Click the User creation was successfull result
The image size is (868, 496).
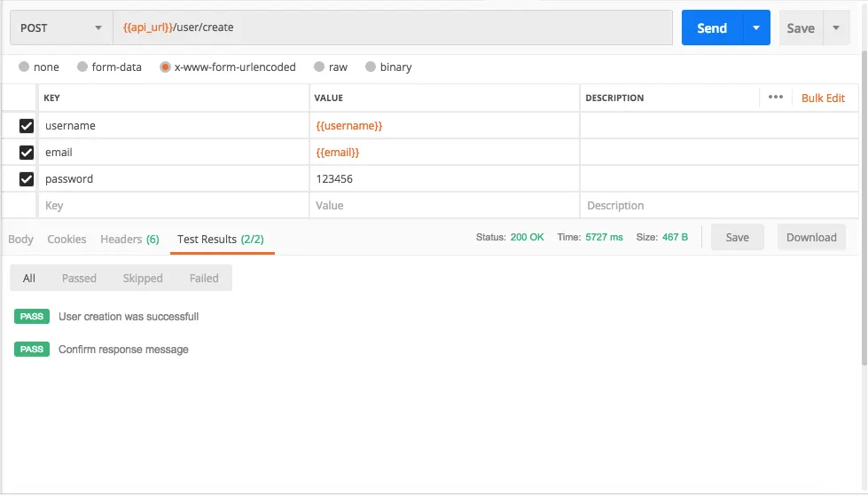pos(129,317)
